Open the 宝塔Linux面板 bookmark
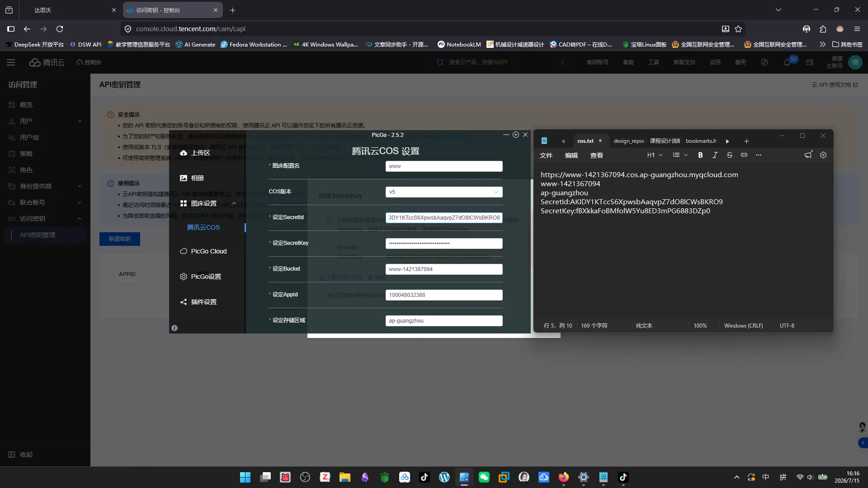Screen dimensions: 868x488 644,44
